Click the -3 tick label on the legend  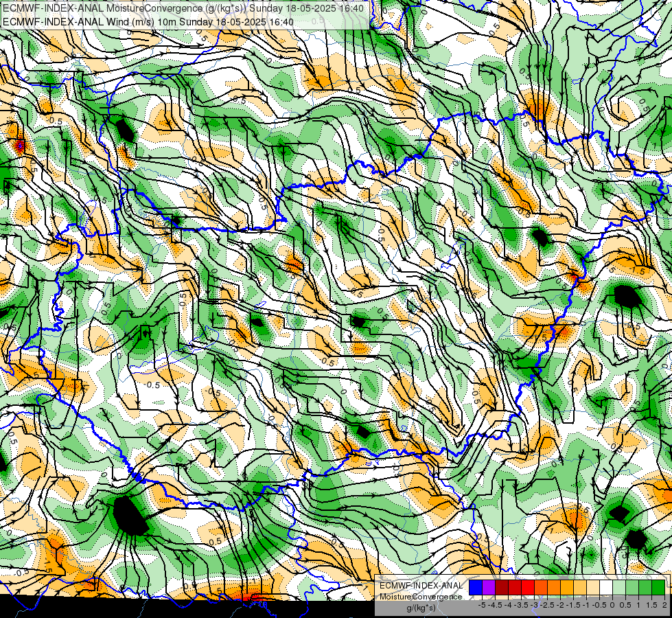pyautogui.click(x=534, y=605)
